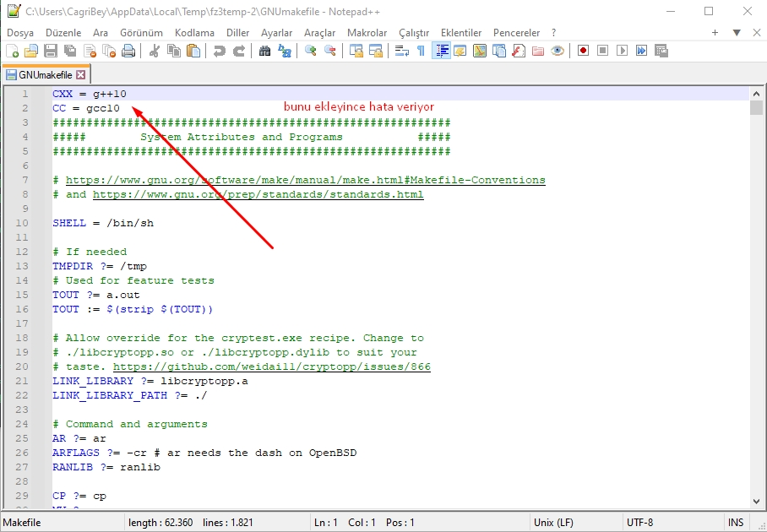
Task: Open the Document List panel icon
Action: 499,51
